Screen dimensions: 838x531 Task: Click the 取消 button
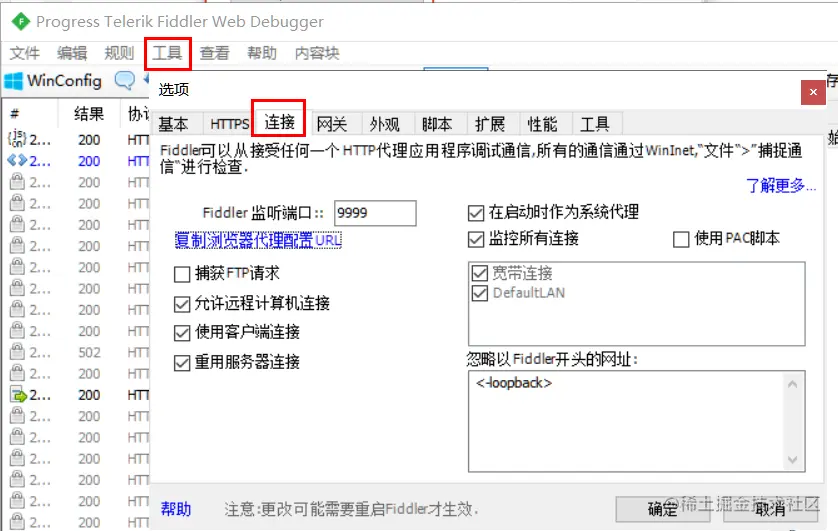770,509
